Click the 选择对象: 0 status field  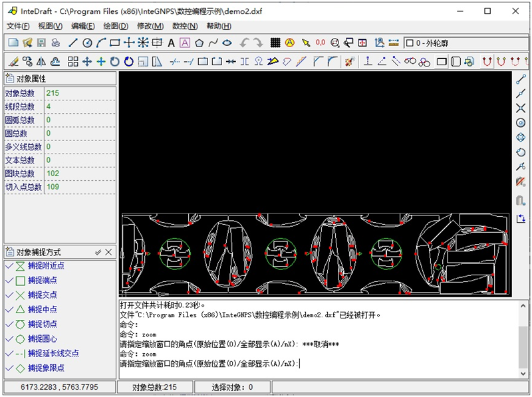tap(232, 387)
